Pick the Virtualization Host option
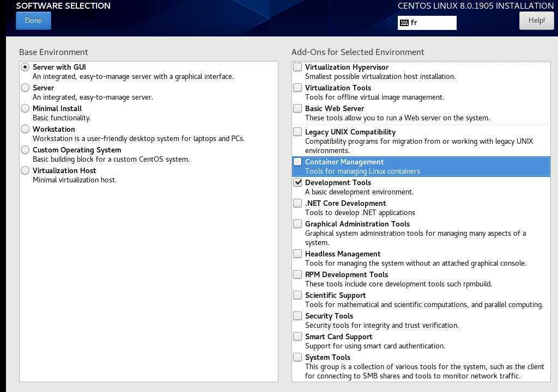The width and height of the screenshot is (558, 392). point(25,170)
